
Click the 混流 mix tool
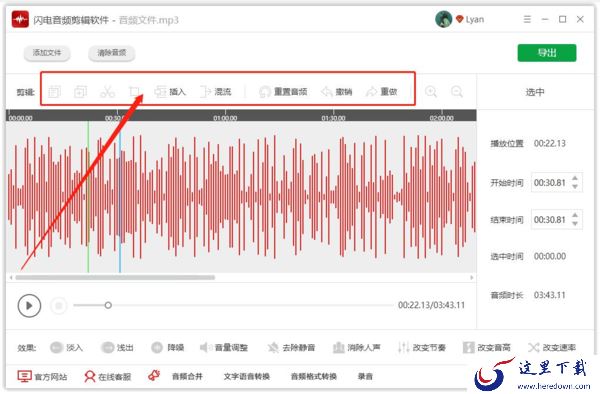point(216,92)
